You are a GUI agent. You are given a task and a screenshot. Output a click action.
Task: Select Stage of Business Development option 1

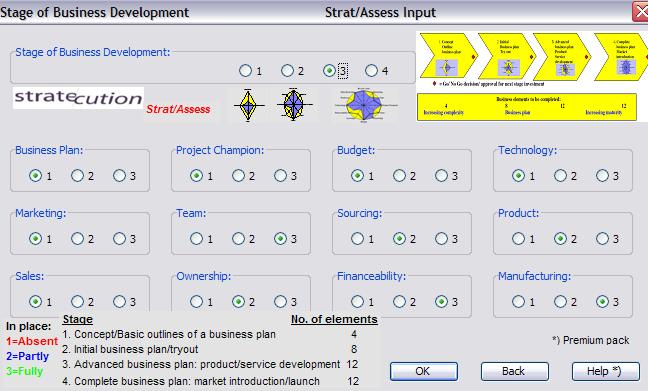245,71
